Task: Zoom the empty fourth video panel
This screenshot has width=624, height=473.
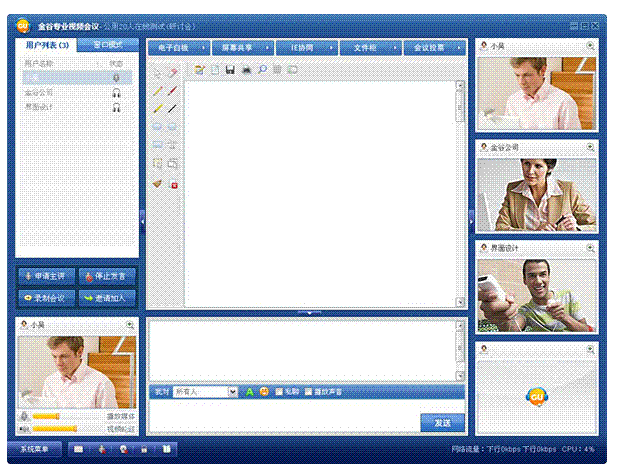Action: (591, 349)
